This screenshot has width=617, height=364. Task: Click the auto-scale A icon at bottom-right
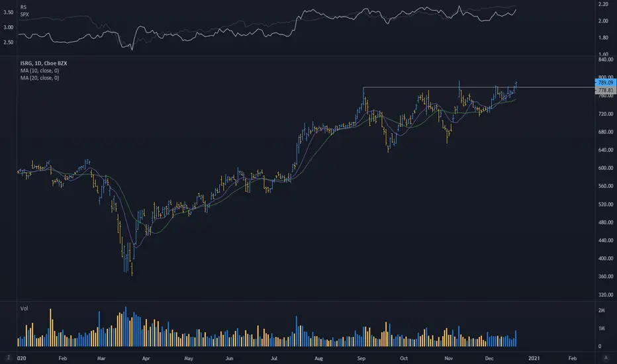click(x=606, y=356)
